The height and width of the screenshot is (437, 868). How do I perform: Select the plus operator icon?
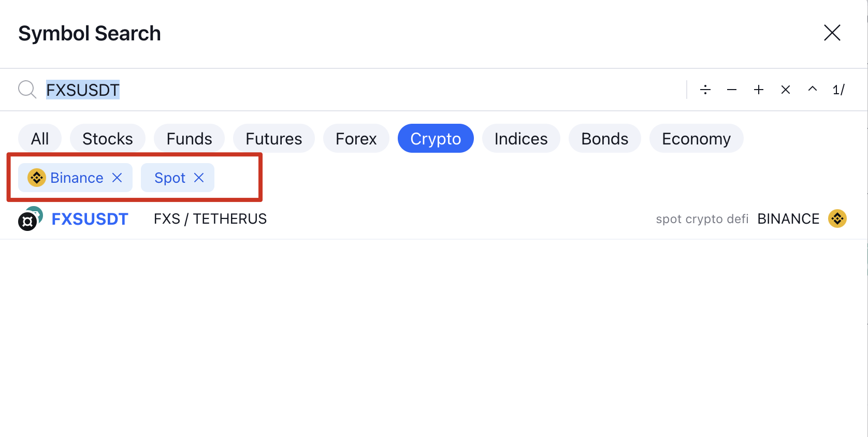(x=759, y=90)
